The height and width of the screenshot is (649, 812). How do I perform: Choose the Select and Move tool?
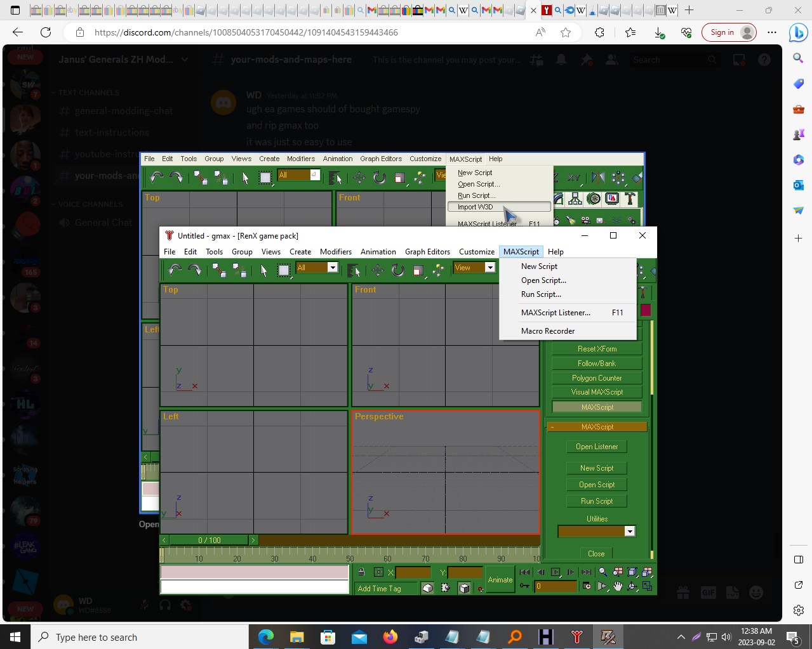[378, 271]
